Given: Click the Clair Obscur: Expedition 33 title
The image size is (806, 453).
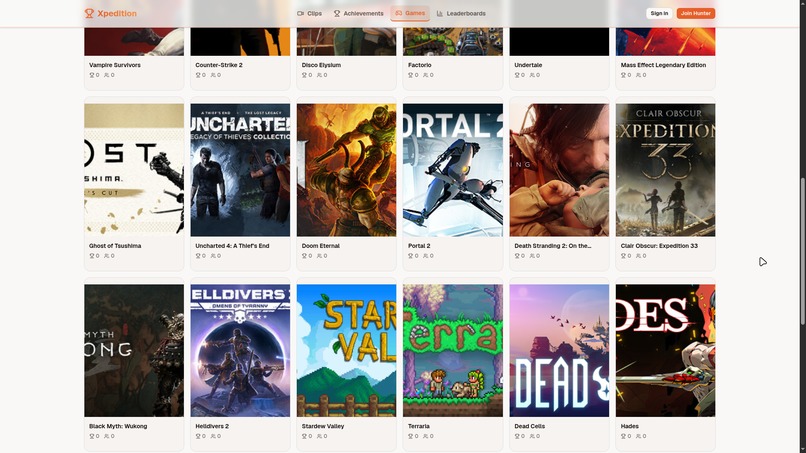Looking at the screenshot, I should pos(659,246).
